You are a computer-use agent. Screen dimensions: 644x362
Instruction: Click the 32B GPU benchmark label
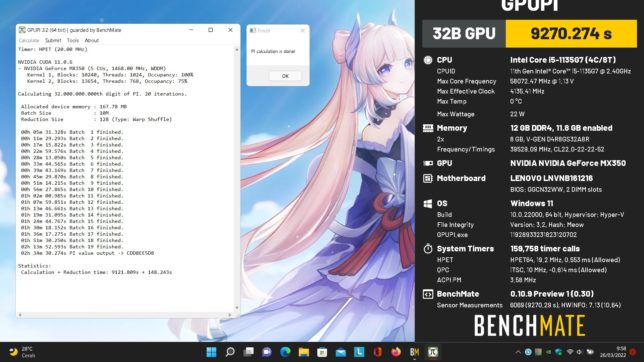[464, 34]
